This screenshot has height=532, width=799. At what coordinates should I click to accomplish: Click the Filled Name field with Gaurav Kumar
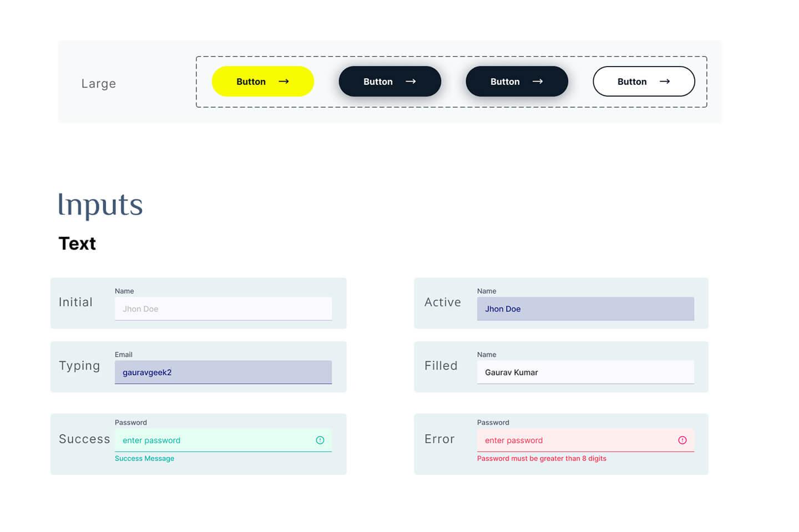click(x=585, y=372)
